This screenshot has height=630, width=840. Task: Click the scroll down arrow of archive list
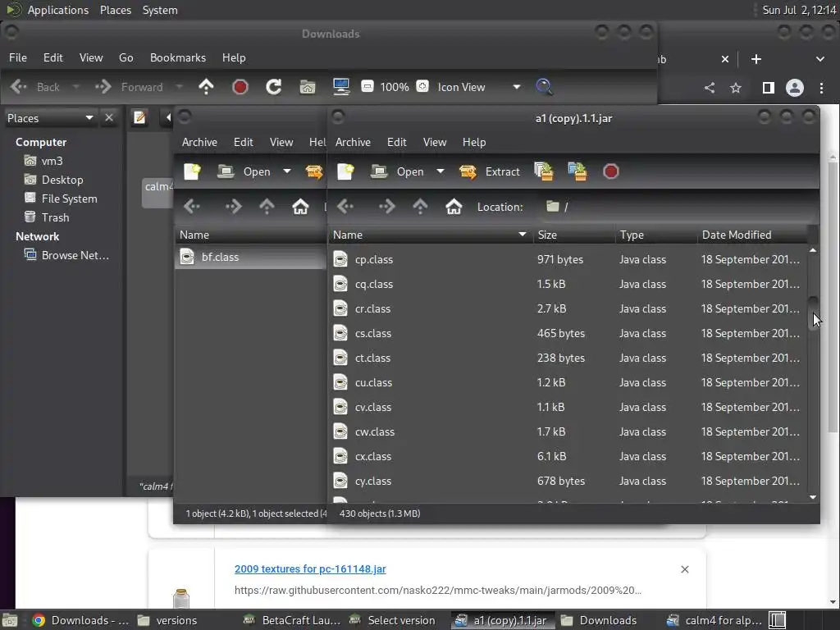(x=813, y=497)
